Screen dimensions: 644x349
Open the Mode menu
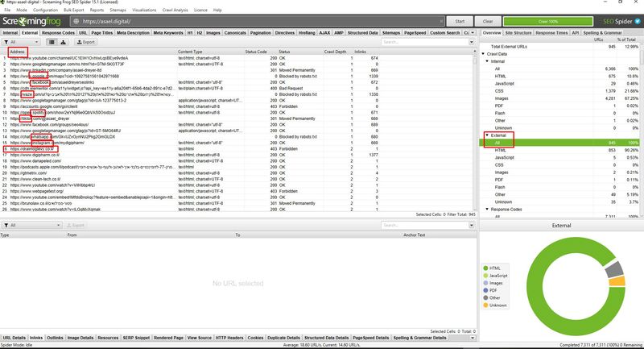pos(22,10)
